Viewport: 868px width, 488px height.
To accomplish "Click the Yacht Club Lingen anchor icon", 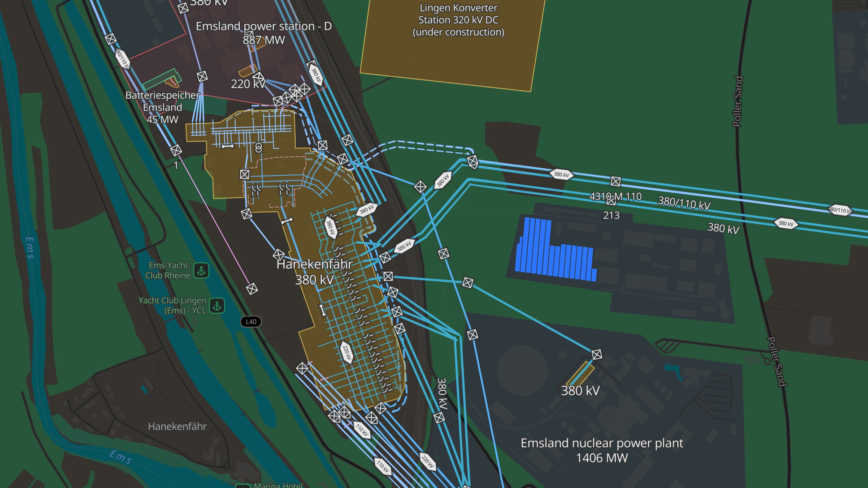I will click(x=217, y=306).
